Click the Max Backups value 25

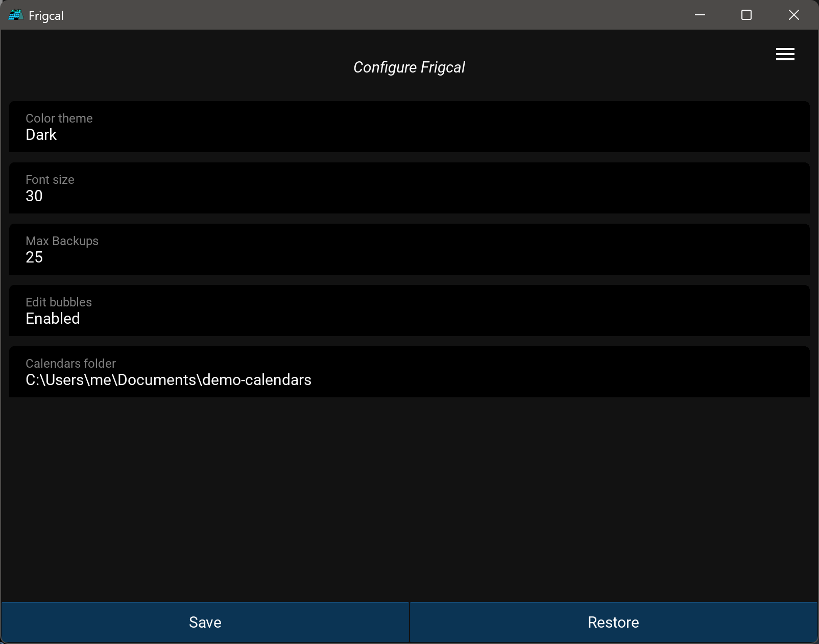pyautogui.click(x=34, y=257)
